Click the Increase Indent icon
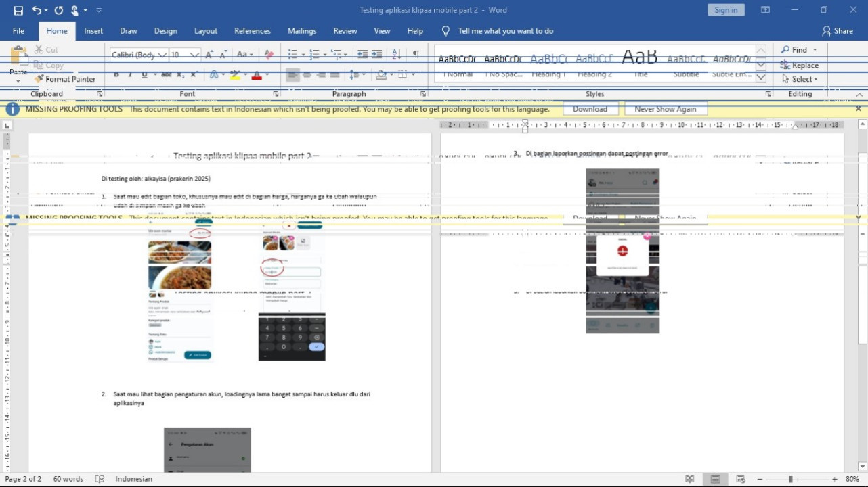The width and height of the screenshot is (868, 487). [377, 54]
